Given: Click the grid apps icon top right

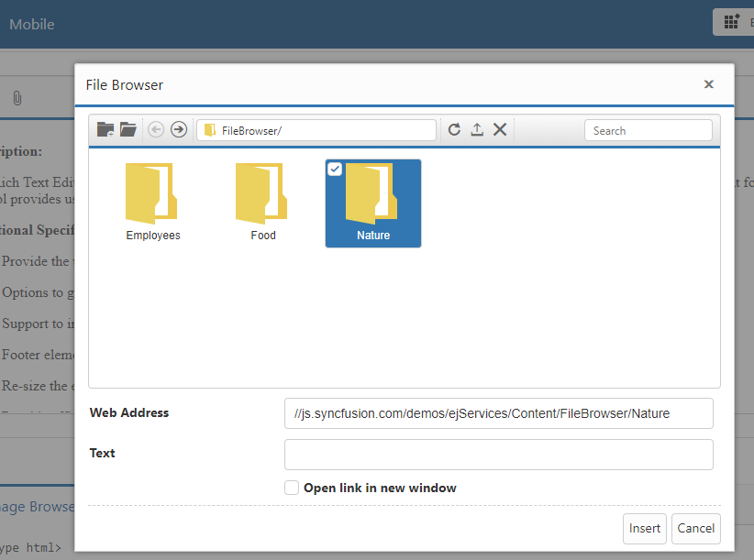Looking at the screenshot, I should pyautogui.click(x=729, y=21).
